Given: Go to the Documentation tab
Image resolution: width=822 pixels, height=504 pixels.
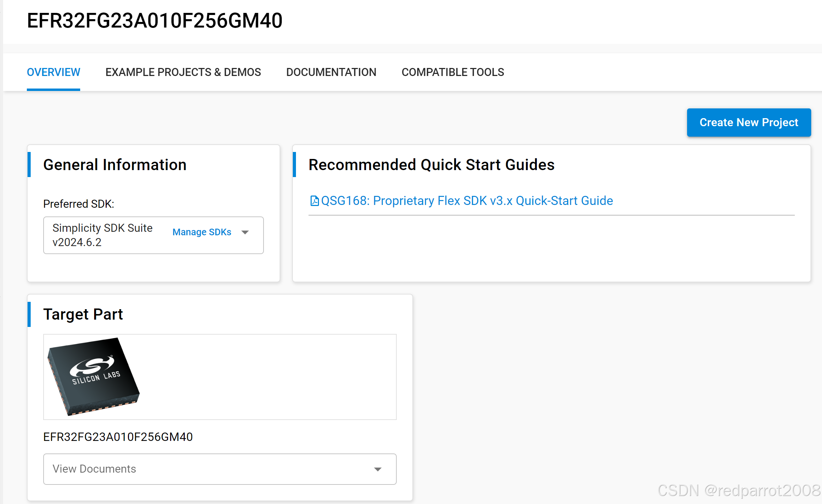Looking at the screenshot, I should tap(331, 72).
